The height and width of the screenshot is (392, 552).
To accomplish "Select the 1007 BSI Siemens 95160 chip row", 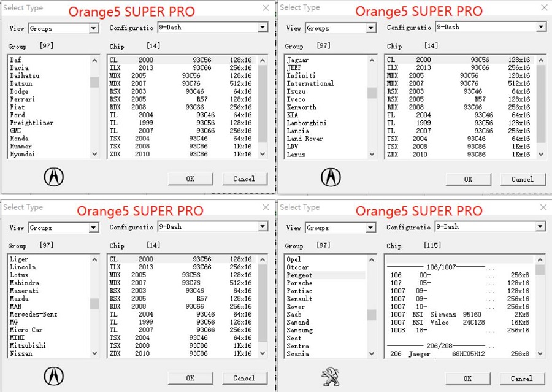I will tap(459, 314).
